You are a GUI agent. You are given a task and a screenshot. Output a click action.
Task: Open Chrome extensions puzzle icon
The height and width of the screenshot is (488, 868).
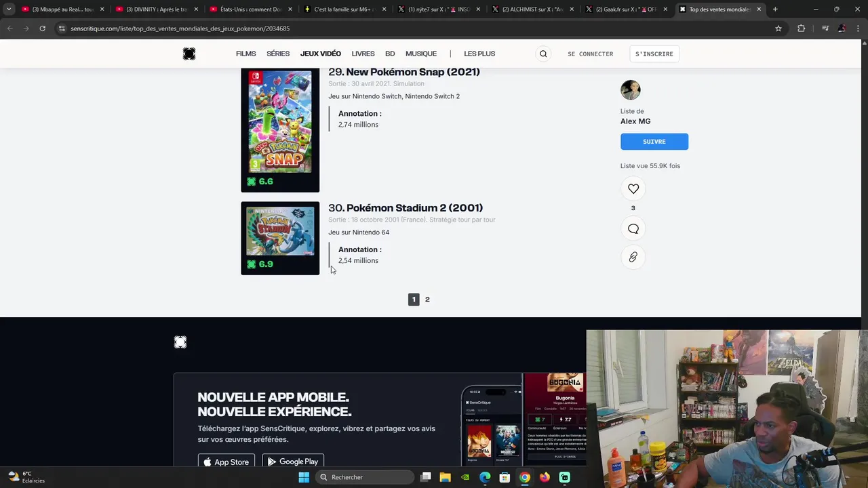[x=802, y=28]
